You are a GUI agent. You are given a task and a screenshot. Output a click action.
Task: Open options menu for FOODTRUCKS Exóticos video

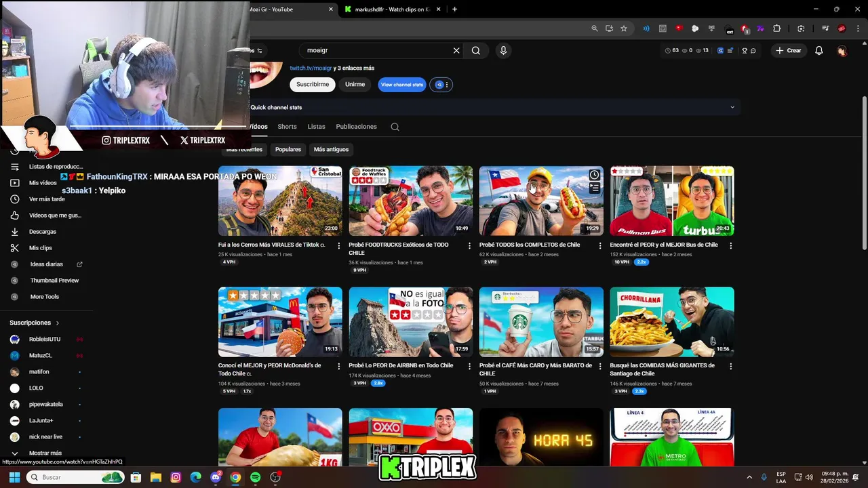[x=469, y=245]
